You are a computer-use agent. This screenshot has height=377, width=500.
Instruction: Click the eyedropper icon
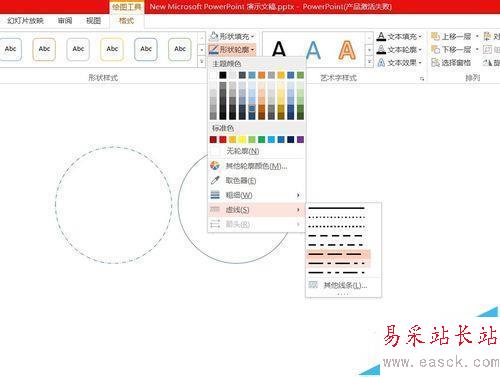pyautogui.click(x=215, y=180)
